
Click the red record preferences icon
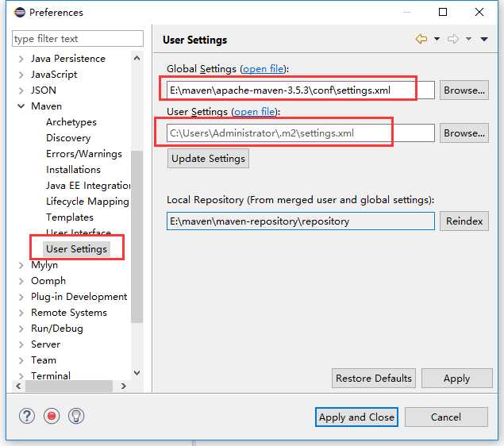pyautogui.click(x=52, y=416)
